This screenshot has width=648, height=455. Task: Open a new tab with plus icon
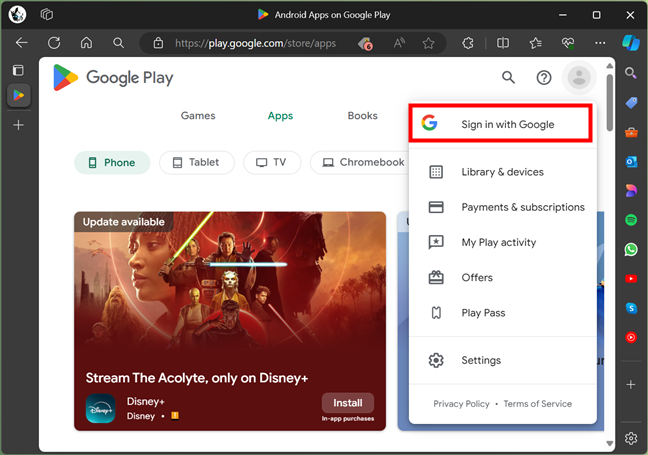(x=19, y=125)
